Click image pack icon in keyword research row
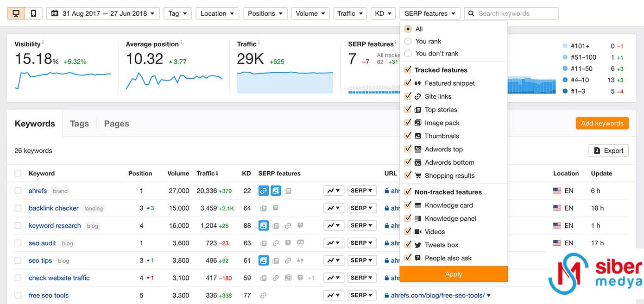 (x=264, y=226)
